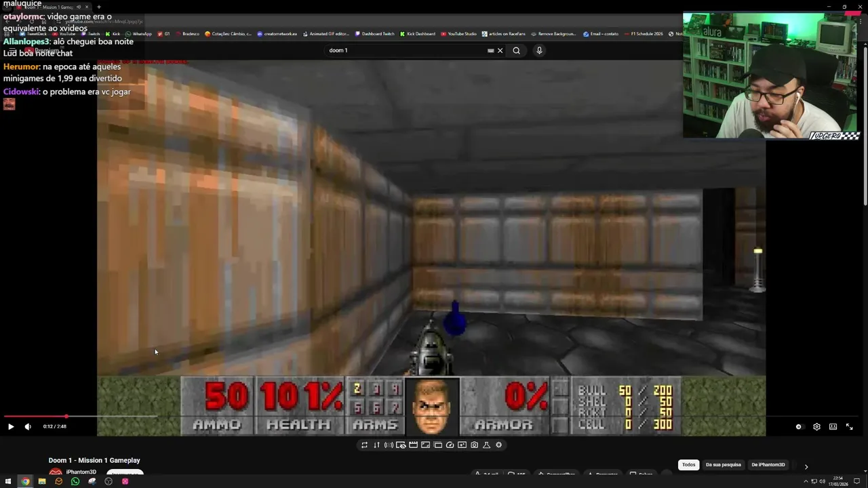Click the up-down arrows icon in extension toolbar
The image size is (868, 488).
point(376,445)
